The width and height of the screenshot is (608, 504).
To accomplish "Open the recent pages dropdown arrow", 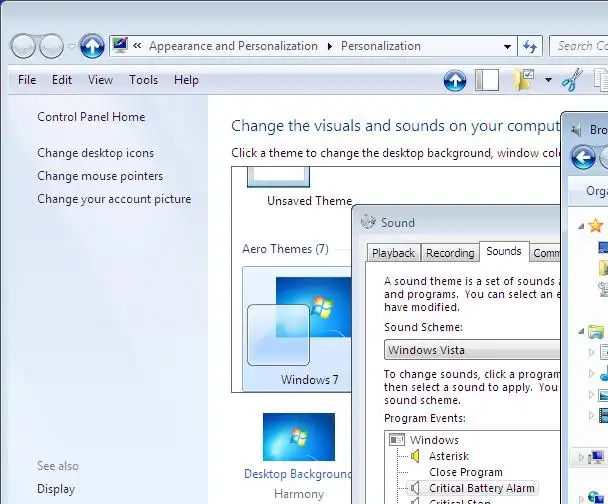I will point(71,47).
